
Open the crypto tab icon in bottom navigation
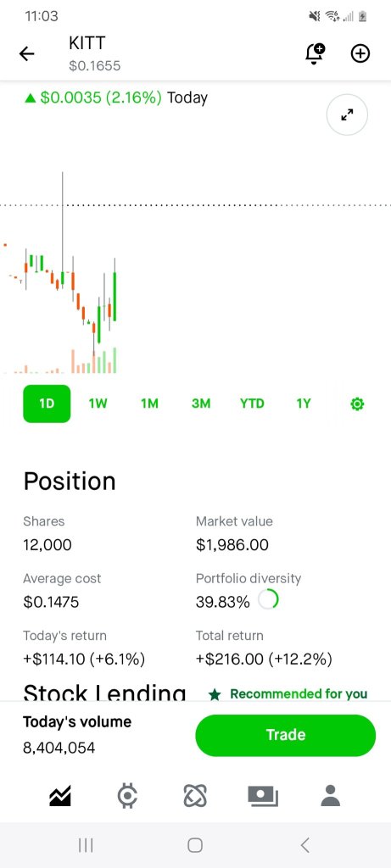[x=127, y=796]
